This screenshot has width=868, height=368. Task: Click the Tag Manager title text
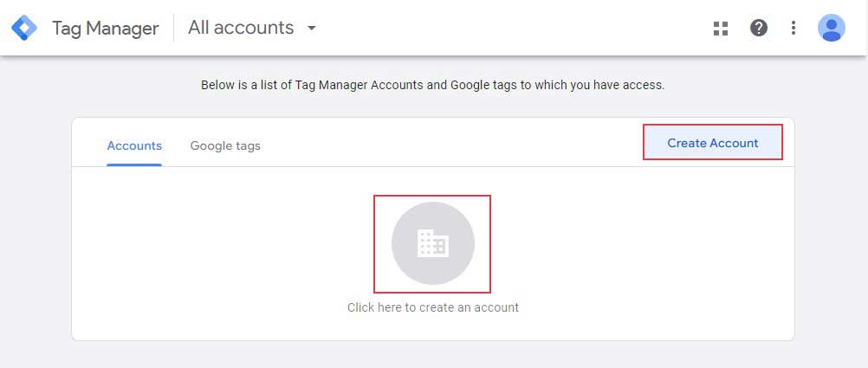point(105,29)
